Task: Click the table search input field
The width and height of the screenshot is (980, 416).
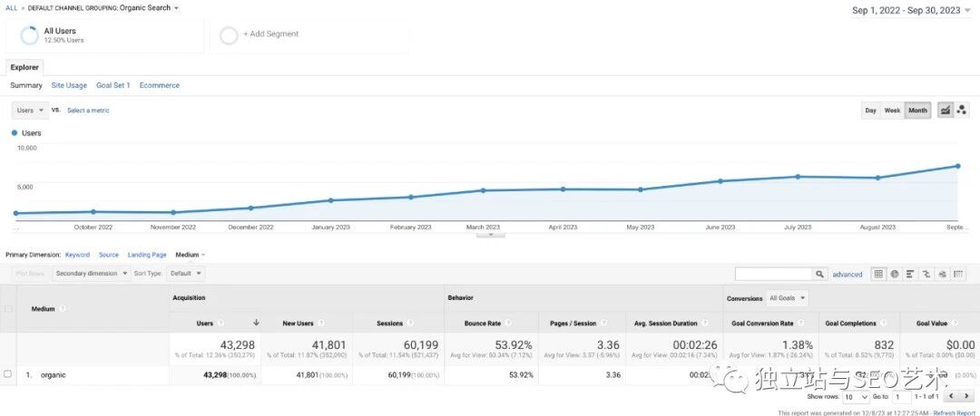Action: (x=774, y=275)
